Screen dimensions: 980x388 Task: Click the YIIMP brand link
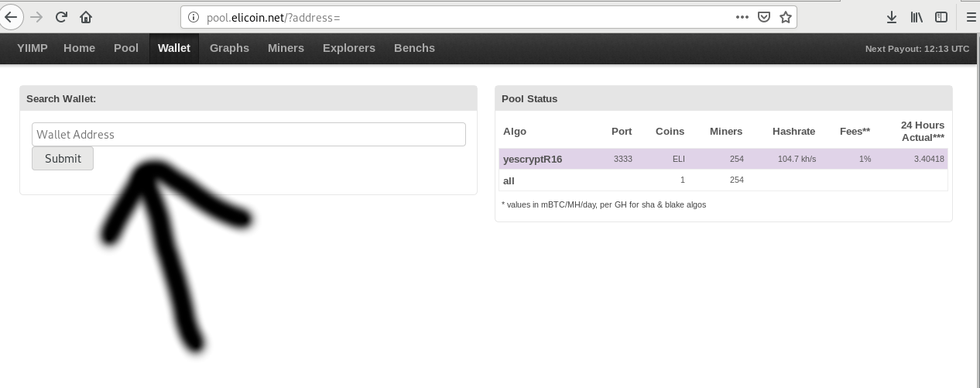click(33, 48)
